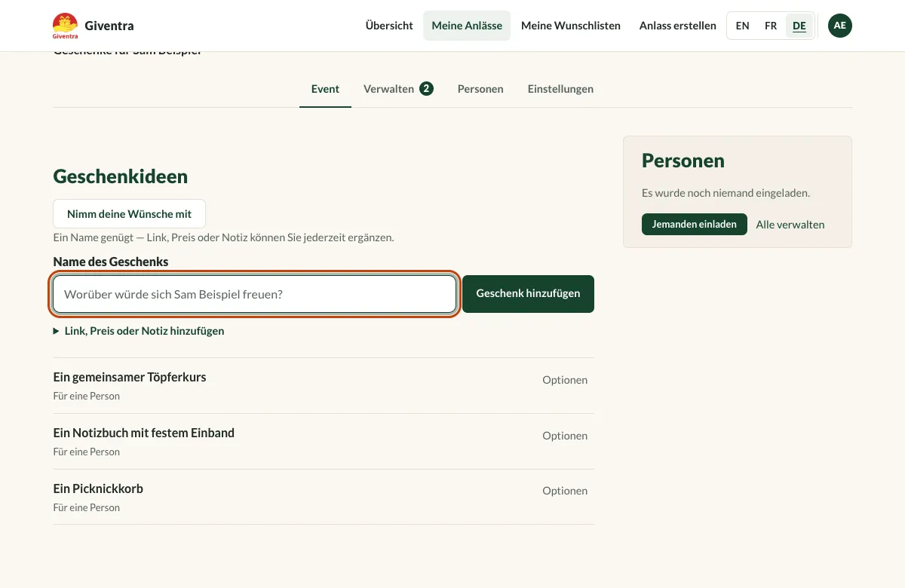The width and height of the screenshot is (905, 588).
Task: Click the 'Jemanden einladen' button
Action: [695, 225]
